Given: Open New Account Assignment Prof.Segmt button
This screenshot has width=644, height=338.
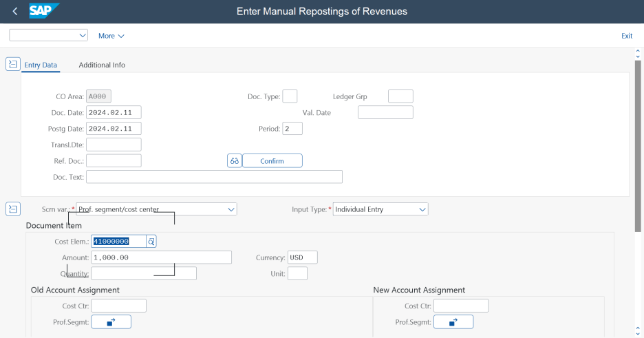Looking at the screenshot, I should 453,322.
